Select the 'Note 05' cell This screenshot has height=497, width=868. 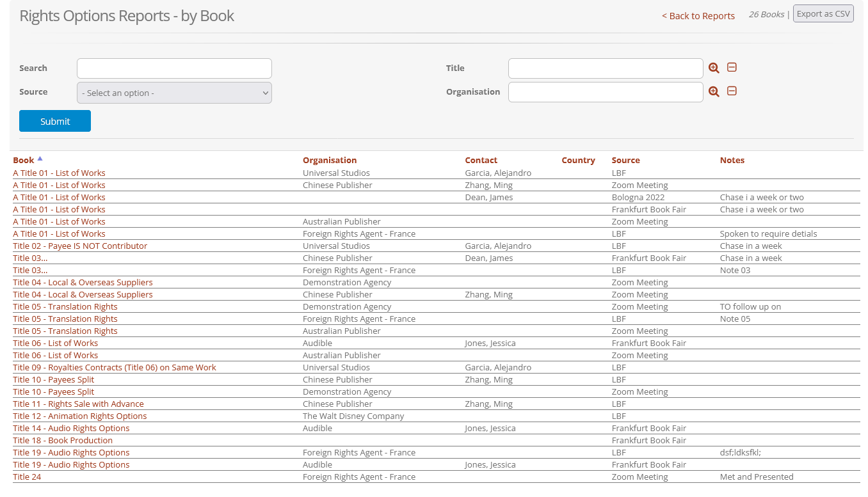[735, 319]
